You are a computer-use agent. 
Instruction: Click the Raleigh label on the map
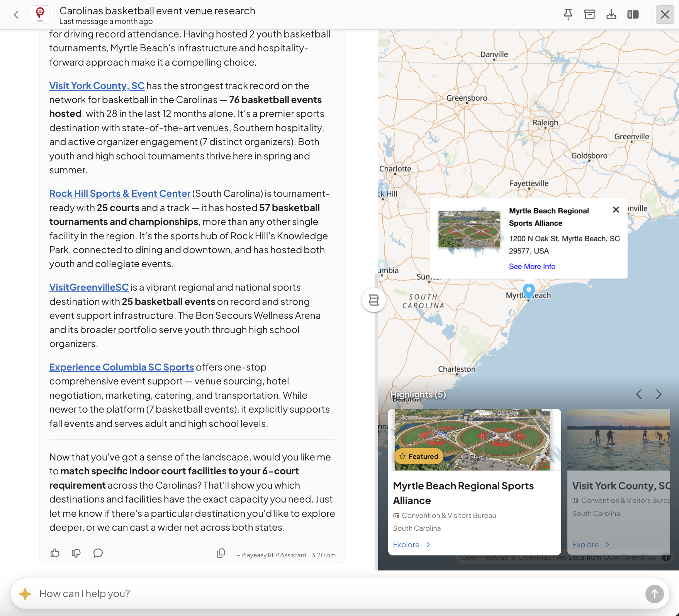point(545,123)
